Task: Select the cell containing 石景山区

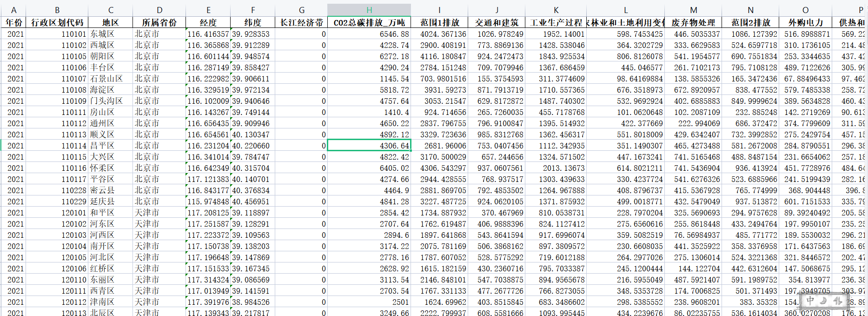Action: coord(111,79)
